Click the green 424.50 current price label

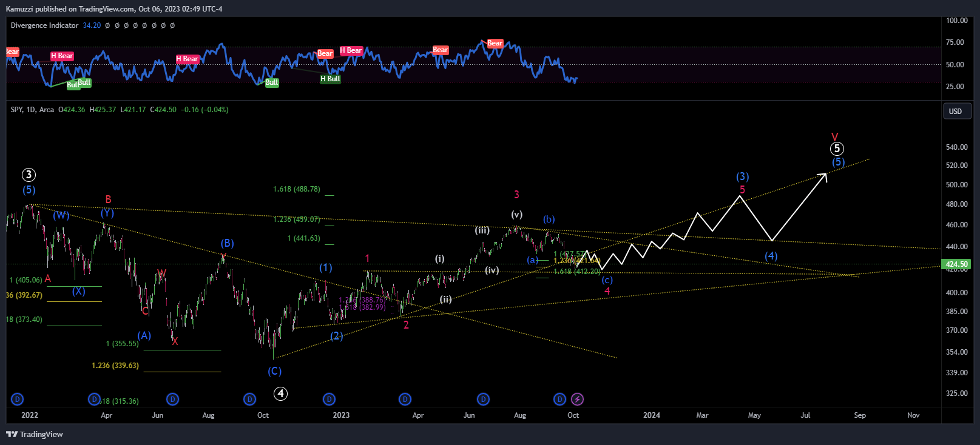click(958, 264)
